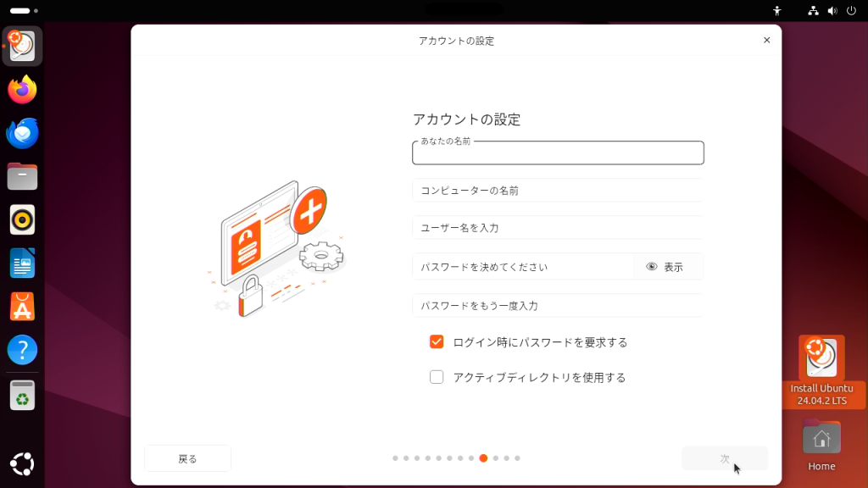Open the accessibility menu in top bar
868x488 pixels.
[x=776, y=10]
